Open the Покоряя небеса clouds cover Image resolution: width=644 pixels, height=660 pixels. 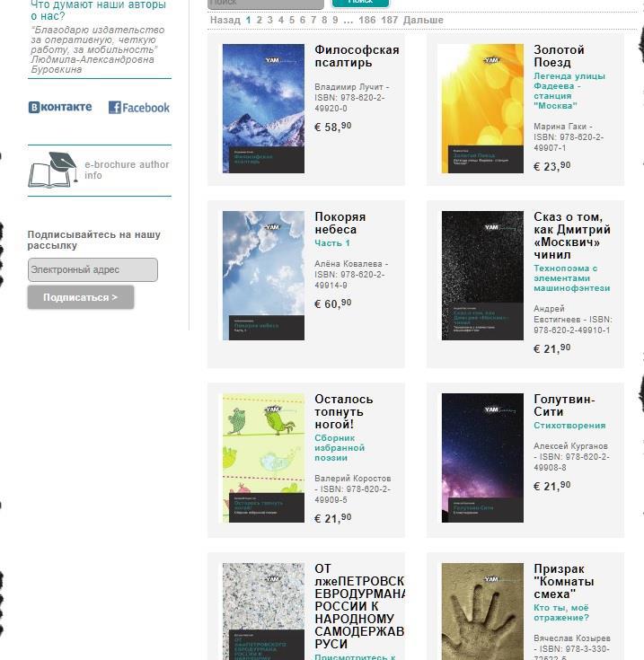(x=263, y=276)
